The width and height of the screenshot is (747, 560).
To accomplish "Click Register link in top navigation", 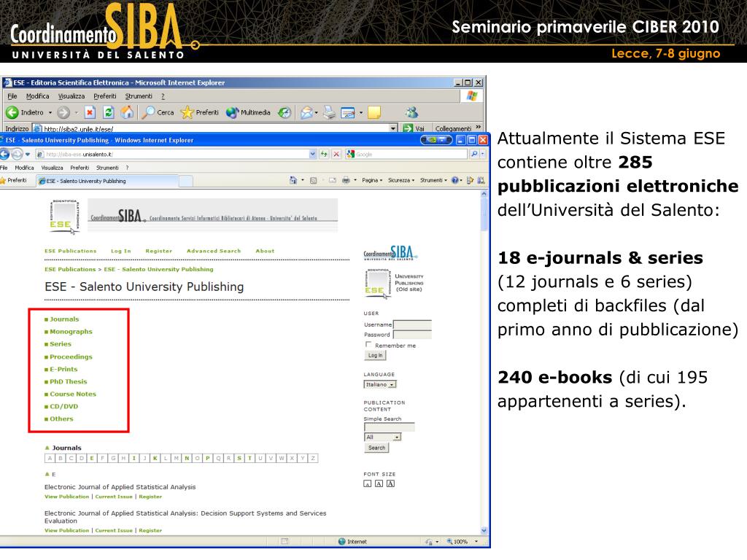I will [158, 251].
